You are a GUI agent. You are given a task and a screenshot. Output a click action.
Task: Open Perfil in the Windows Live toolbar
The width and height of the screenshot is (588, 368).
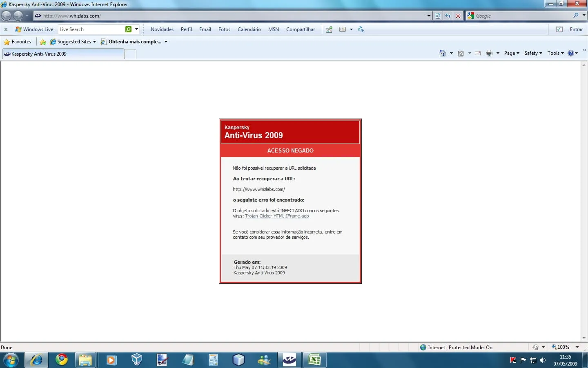click(186, 29)
